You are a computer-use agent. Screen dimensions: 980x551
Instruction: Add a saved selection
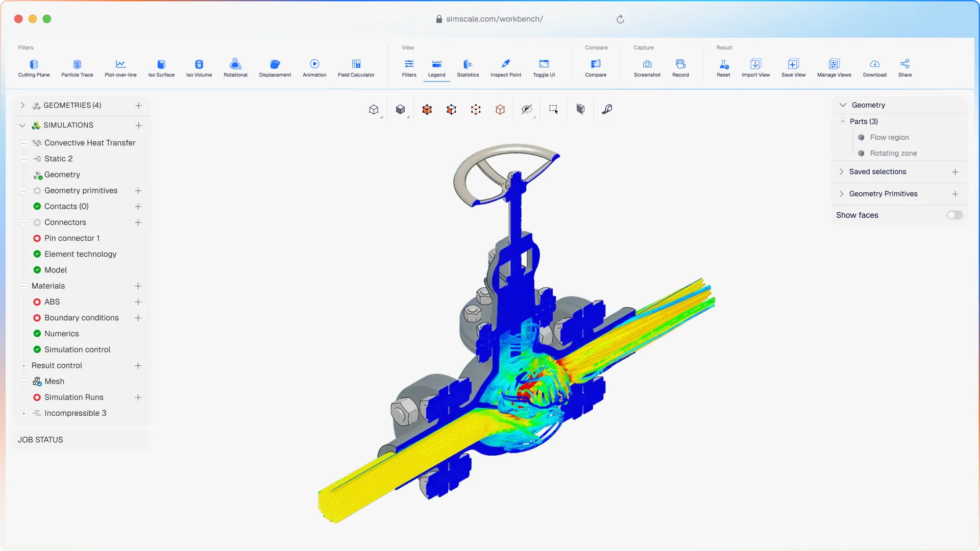(955, 172)
